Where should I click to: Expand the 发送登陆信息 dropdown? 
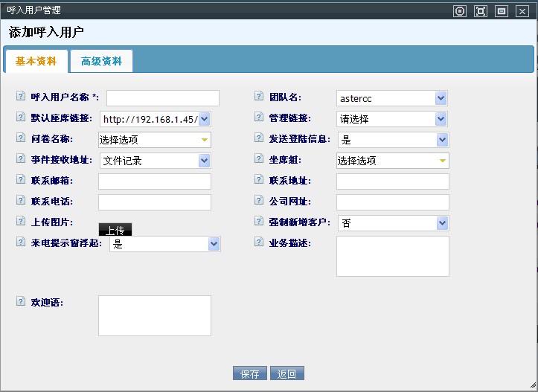point(392,140)
